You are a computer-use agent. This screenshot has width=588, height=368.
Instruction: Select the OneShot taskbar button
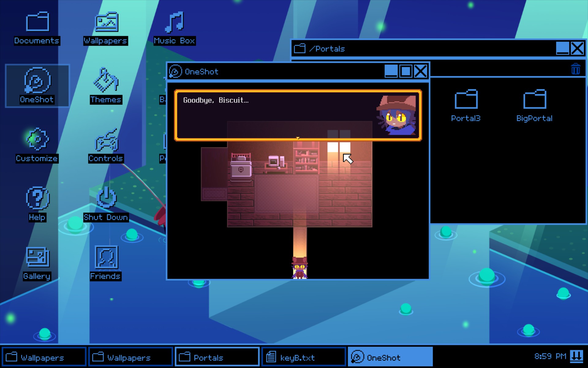tap(390, 357)
